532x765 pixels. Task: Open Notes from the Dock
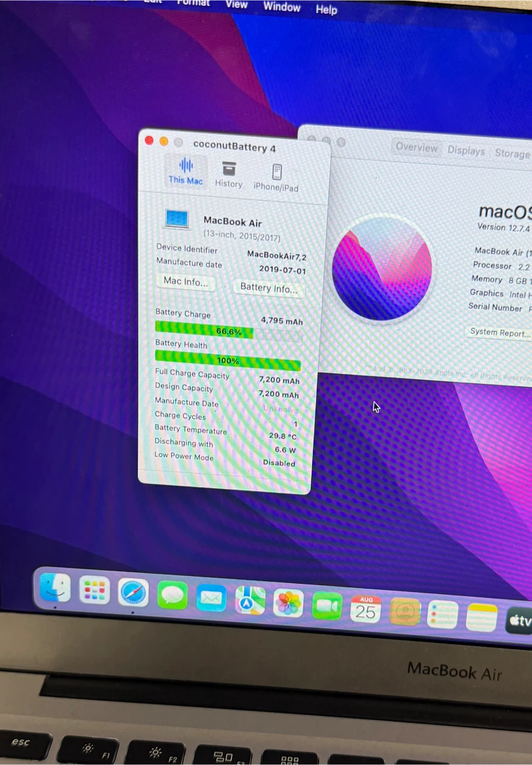(x=482, y=617)
